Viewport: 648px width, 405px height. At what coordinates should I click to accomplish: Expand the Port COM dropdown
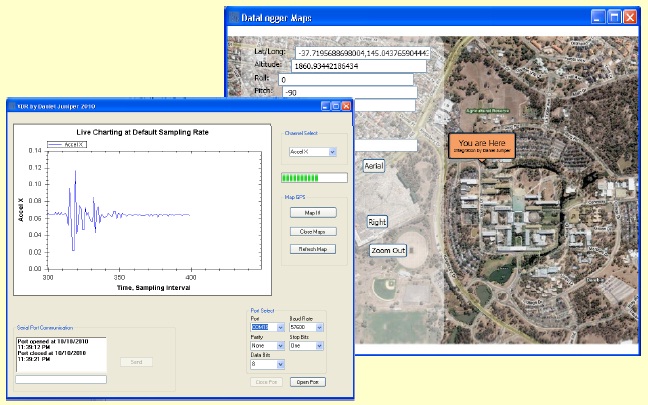(279, 328)
